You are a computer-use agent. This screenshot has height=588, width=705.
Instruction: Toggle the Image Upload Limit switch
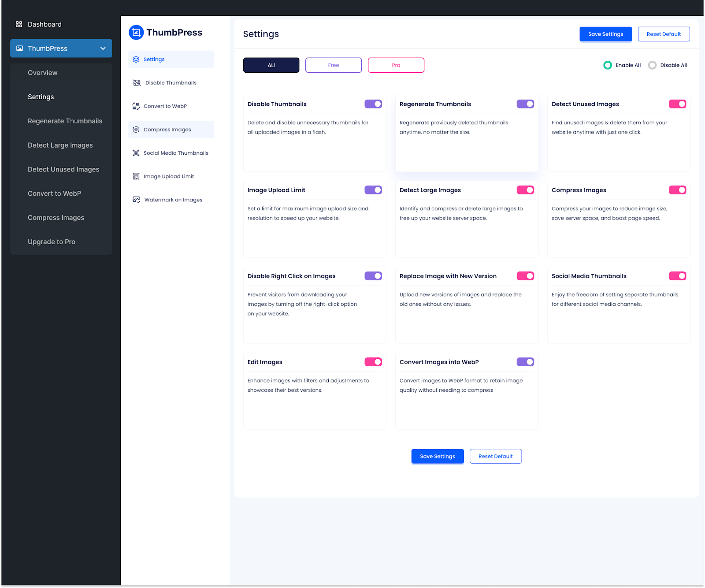[x=373, y=190]
